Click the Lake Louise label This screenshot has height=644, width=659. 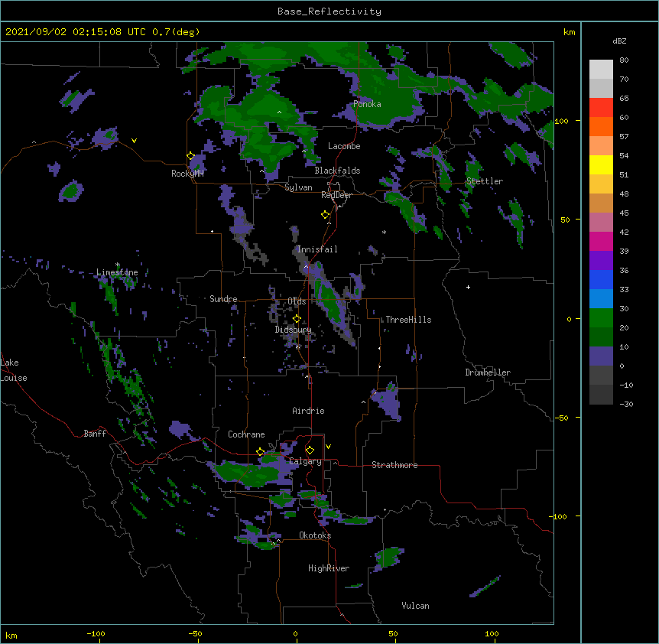[14, 370]
